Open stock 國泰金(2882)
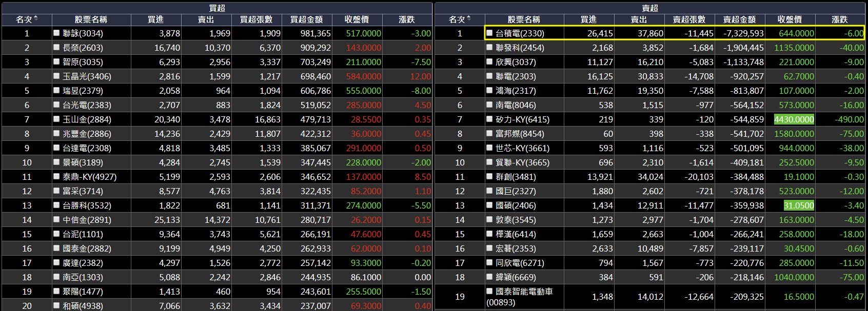Image resolution: width=868 pixels, height=311 pixels. (x=87, y=248)
